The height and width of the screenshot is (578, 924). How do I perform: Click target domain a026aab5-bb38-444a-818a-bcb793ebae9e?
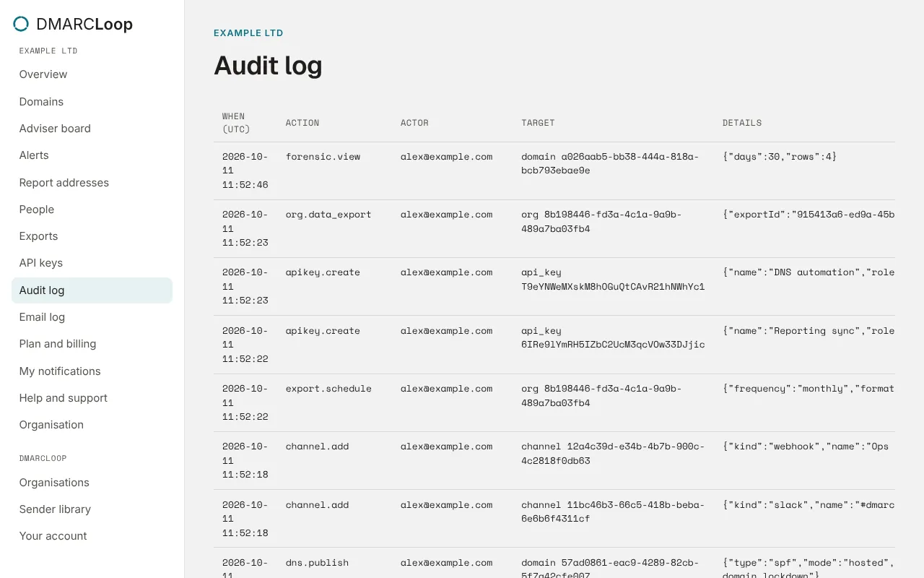(x=610, y=164)
